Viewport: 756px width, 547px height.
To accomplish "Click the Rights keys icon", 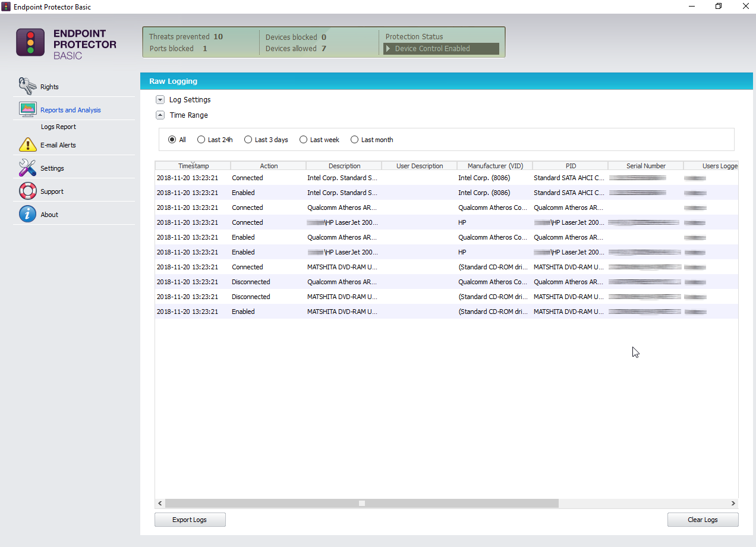I will coord(27,86).
